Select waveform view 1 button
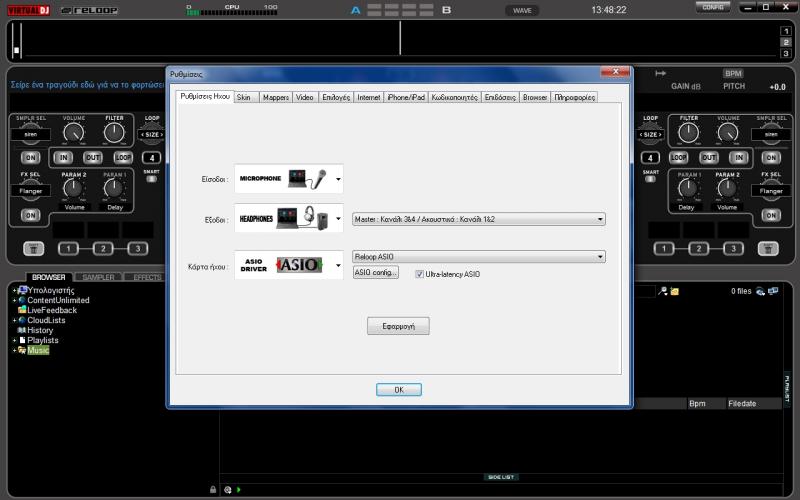Viewport: 800px width, 500px height. click(x=786, y=31)
